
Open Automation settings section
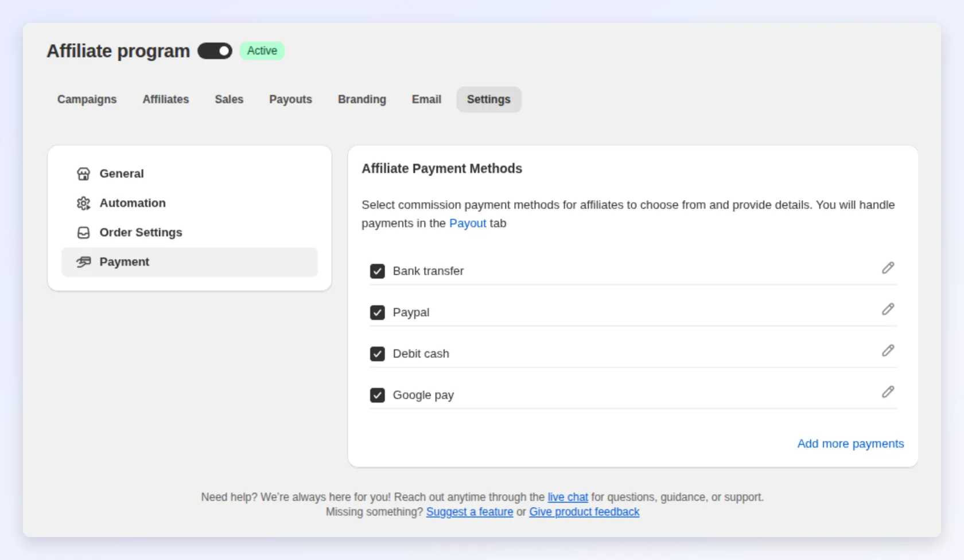189,203
